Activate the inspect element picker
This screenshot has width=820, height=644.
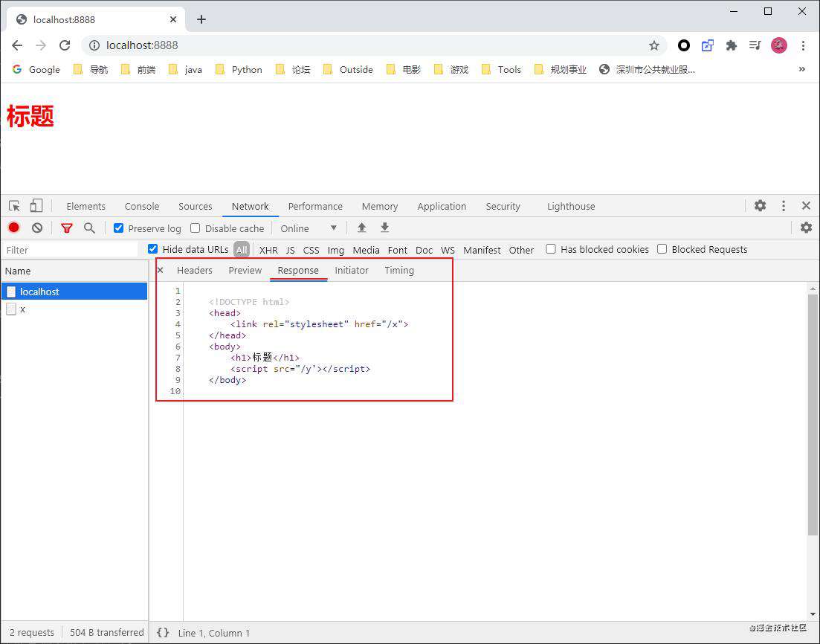tap(15, 205)
